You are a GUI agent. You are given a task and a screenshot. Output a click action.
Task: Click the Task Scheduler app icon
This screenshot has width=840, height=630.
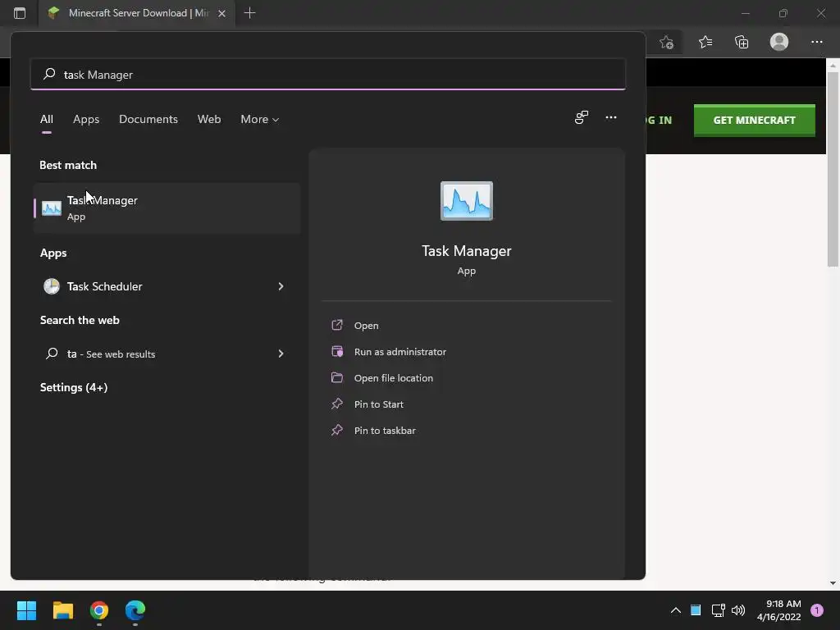pos(52,286)
